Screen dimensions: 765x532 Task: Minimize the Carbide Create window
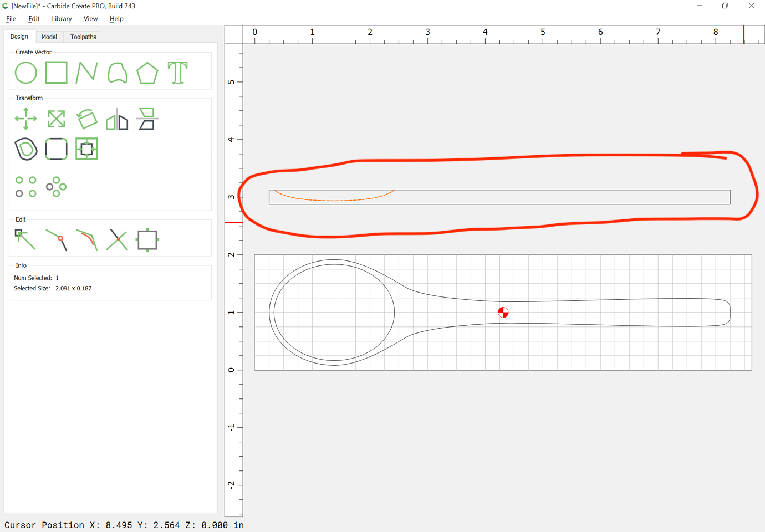click(x=700, y=6)
